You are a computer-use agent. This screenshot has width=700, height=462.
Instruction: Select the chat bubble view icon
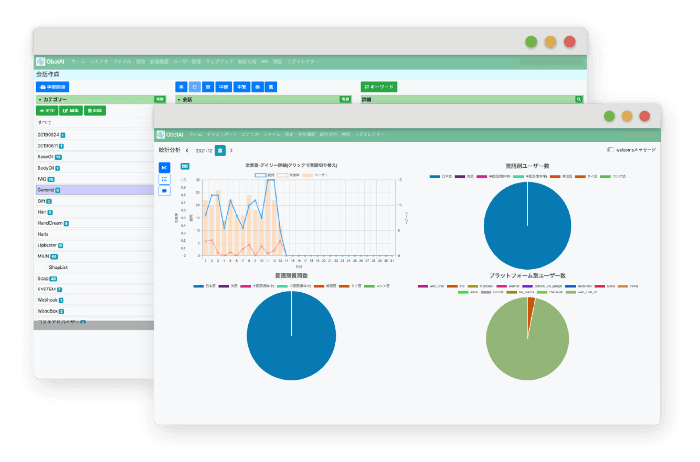pyautogui.click(x=164, y=191)
